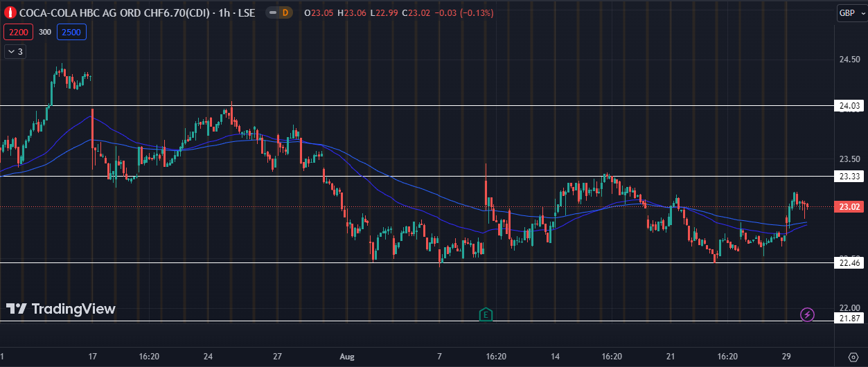Click the 24 date label on time axis
Image resolution: width=868 pixels, height=367 pixels.
click(208, 357)
